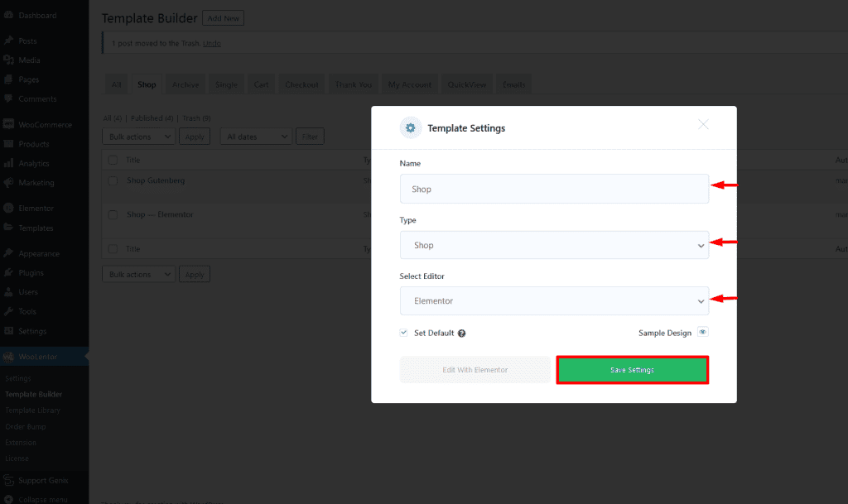Click into the Name input field

click(554, 189)
